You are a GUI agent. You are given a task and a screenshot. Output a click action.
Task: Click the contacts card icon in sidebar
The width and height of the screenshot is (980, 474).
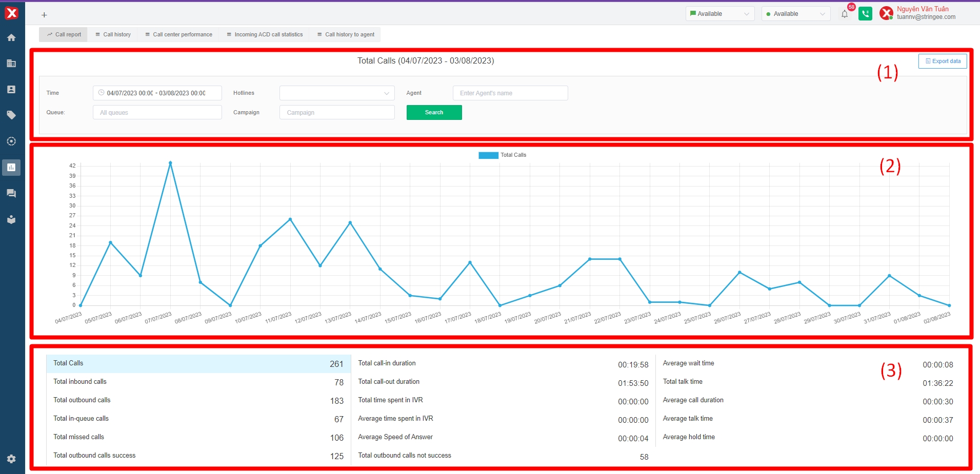pyautogui.click(x=11, y=89)
